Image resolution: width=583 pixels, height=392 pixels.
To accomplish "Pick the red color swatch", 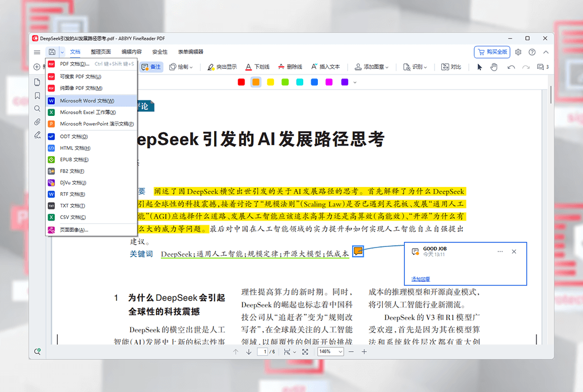I will click(x=241, y=82).
